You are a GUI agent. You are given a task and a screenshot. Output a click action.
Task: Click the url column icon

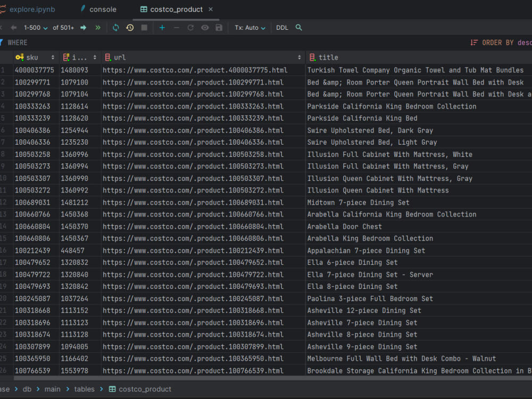coord(107,57)
